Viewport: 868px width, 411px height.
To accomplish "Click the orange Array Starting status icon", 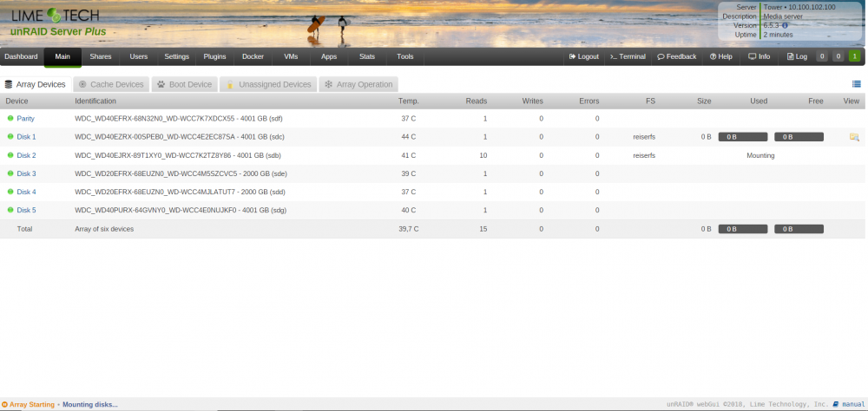I will 5,405.
